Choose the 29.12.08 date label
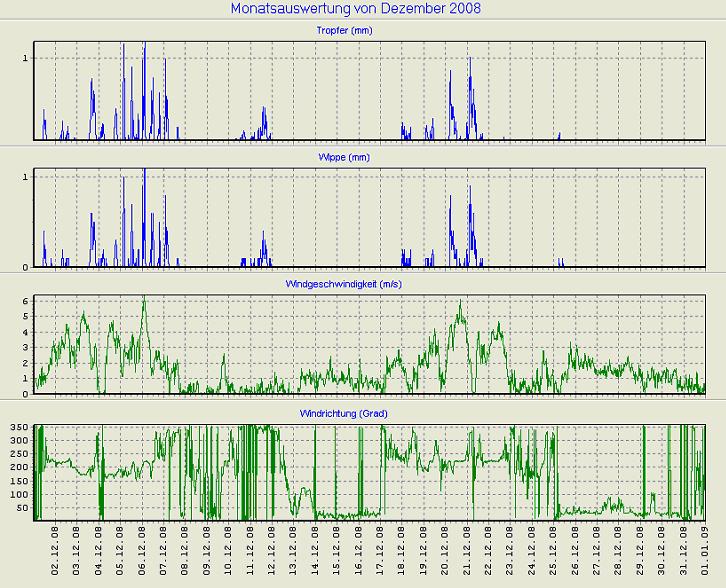726x588 pixels. coord(640,553)
